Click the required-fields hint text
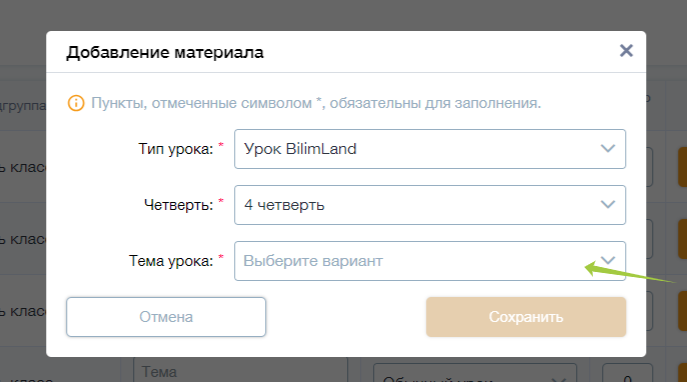The width and height of the screenshot is (687, 382). pyautogui.click(x=316, y=103)
